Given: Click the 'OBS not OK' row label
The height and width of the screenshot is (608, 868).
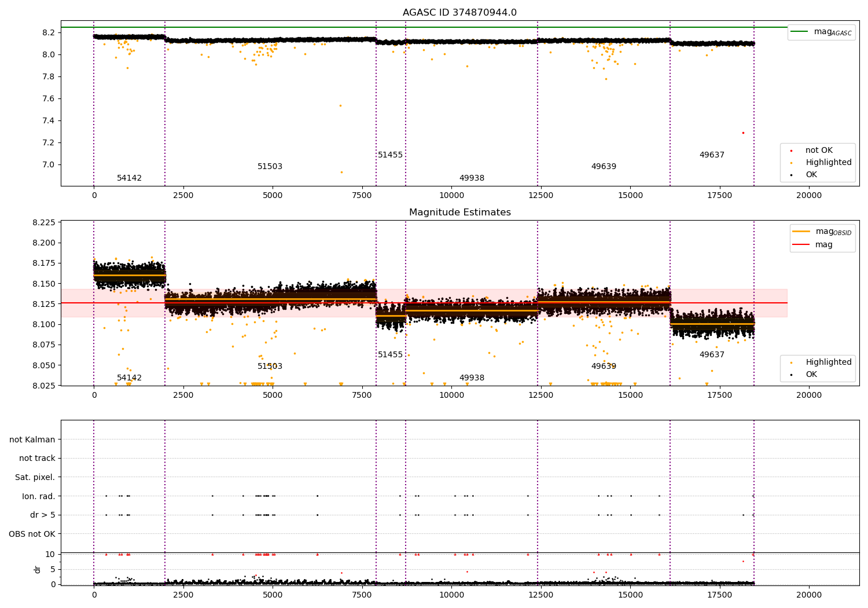Looking at the screenshot, I should point(32,534).
